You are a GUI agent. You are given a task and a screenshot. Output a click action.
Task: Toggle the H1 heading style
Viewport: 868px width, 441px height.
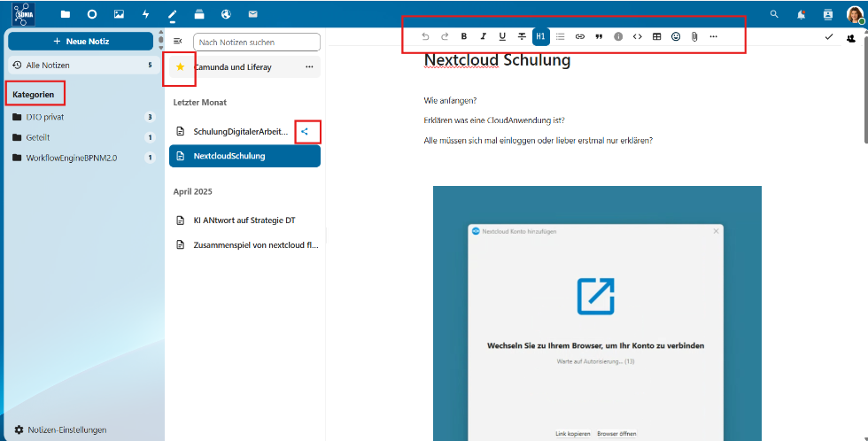[540, 36]
